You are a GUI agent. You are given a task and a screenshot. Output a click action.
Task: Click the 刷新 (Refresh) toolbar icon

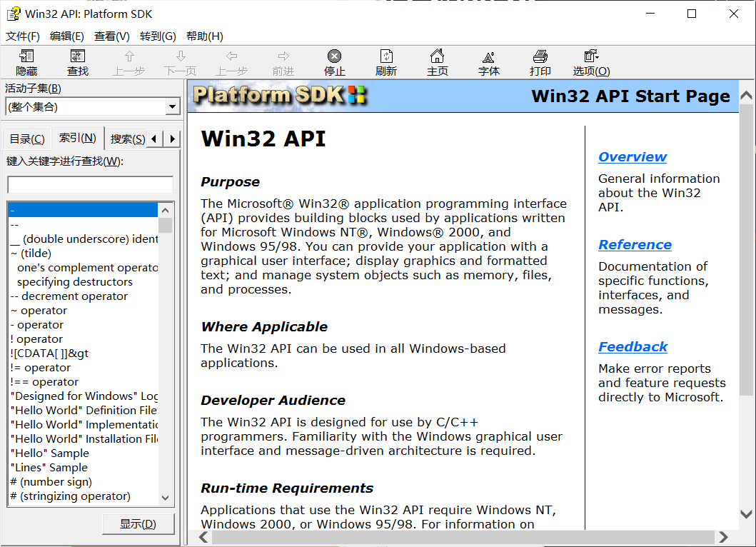pyautogui.click(x=386, y=63)
